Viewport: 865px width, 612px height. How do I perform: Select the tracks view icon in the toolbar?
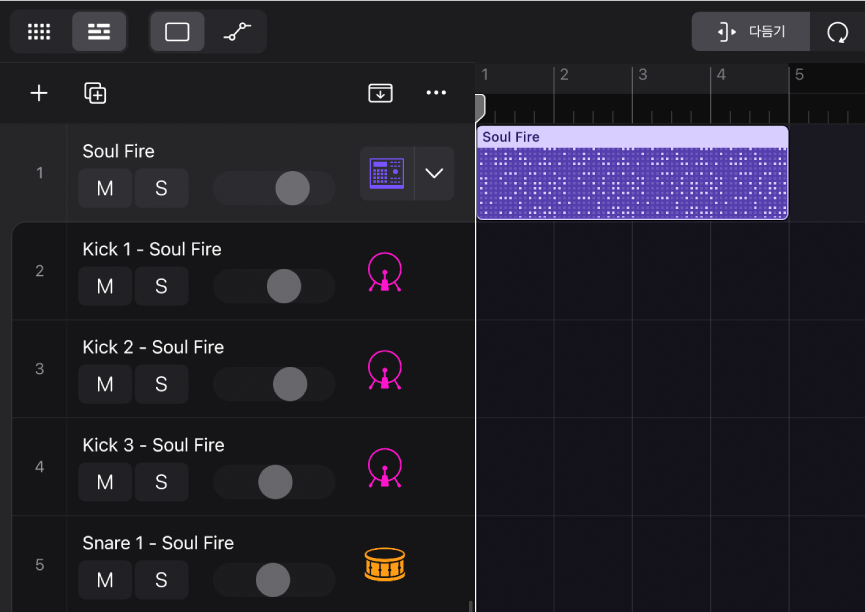[x=99, y=31]
